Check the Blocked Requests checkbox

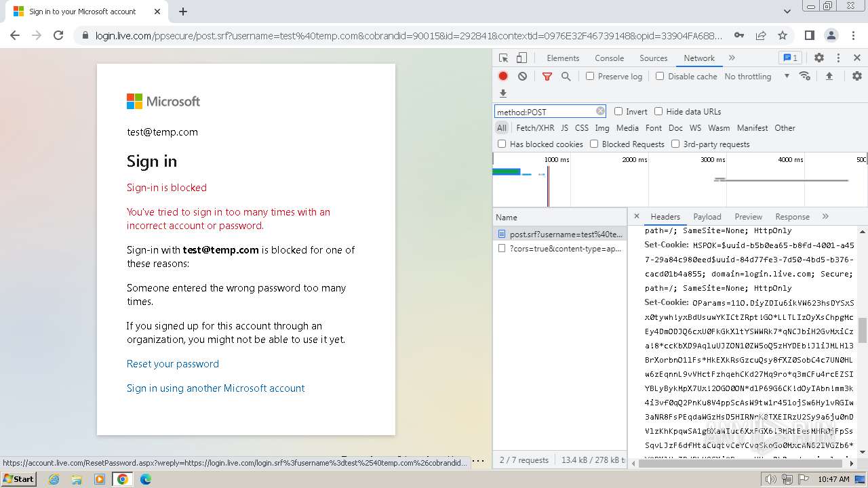594,144
